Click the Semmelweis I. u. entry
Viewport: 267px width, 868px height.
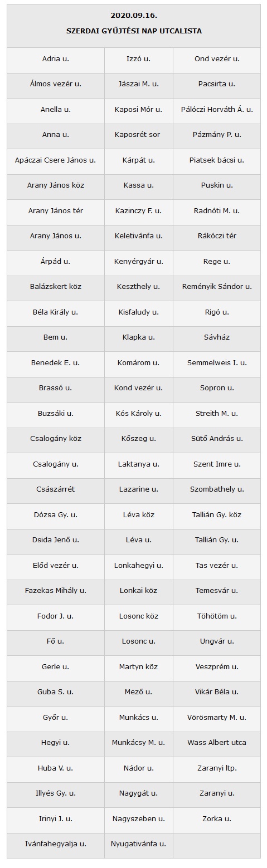217,362
